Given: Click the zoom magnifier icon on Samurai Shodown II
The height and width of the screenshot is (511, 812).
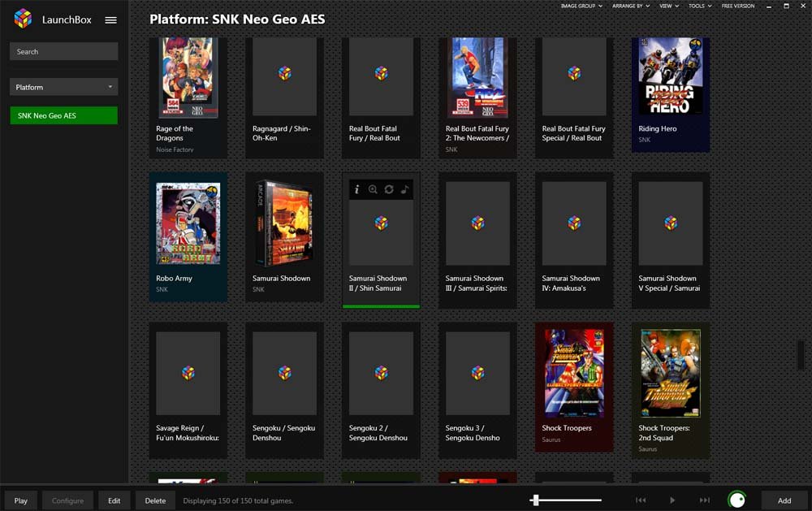Looking at the screenshot, I should (373, 189).
